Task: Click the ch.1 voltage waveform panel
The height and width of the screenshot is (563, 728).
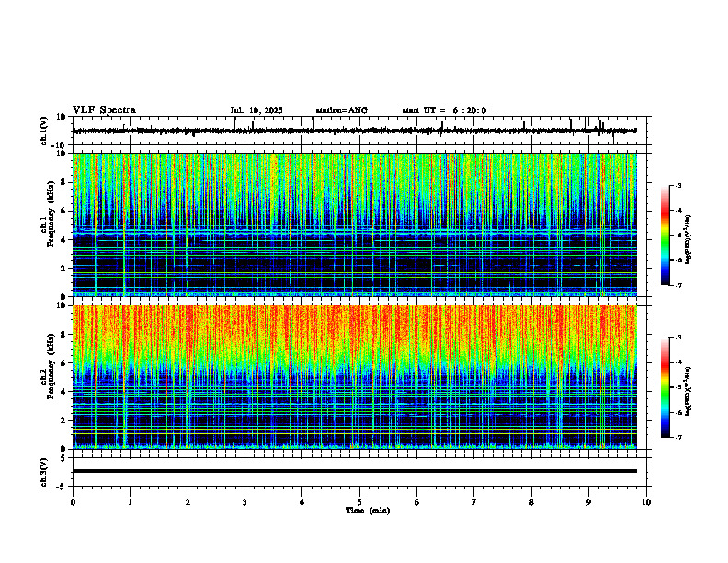Action: coord(361,131)
